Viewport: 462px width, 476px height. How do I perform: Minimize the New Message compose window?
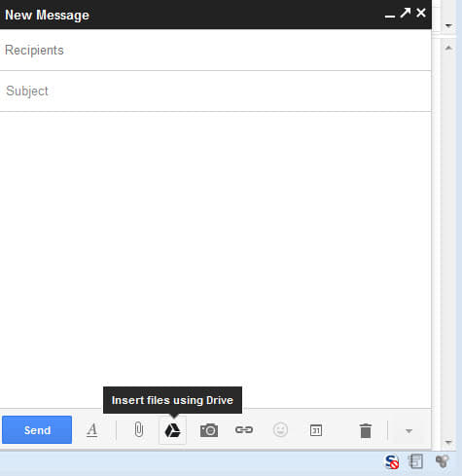point(390,16)
